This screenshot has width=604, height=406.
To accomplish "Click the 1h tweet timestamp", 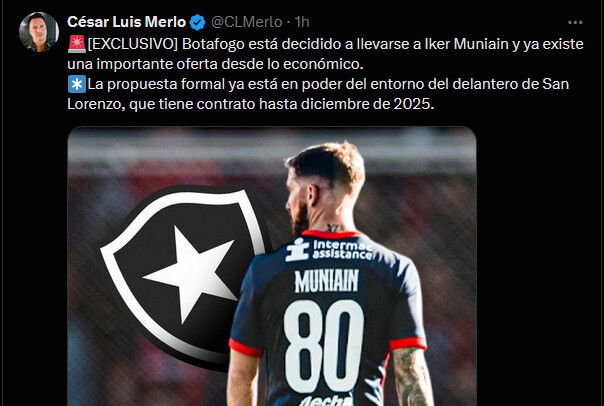I will coord(302,22).
